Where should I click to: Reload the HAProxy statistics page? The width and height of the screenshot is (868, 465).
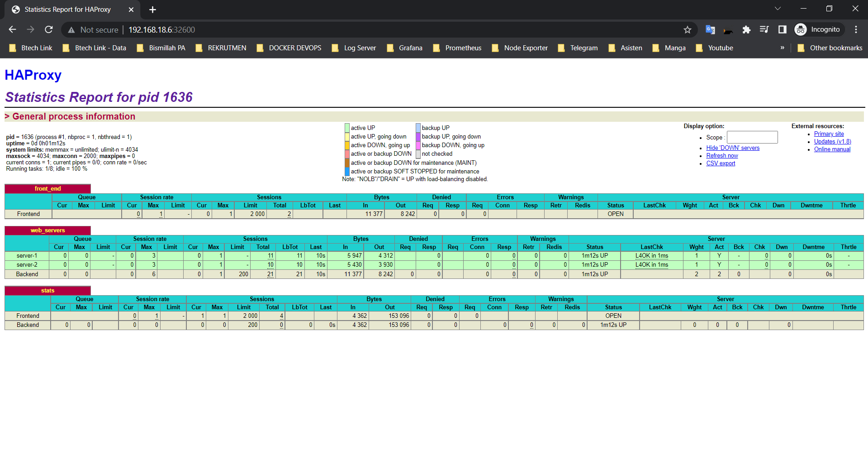pos(49,29)
